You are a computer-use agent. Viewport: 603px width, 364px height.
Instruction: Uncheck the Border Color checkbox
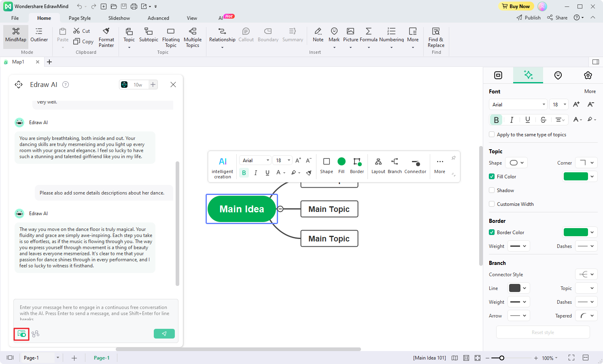coord(492,233)
